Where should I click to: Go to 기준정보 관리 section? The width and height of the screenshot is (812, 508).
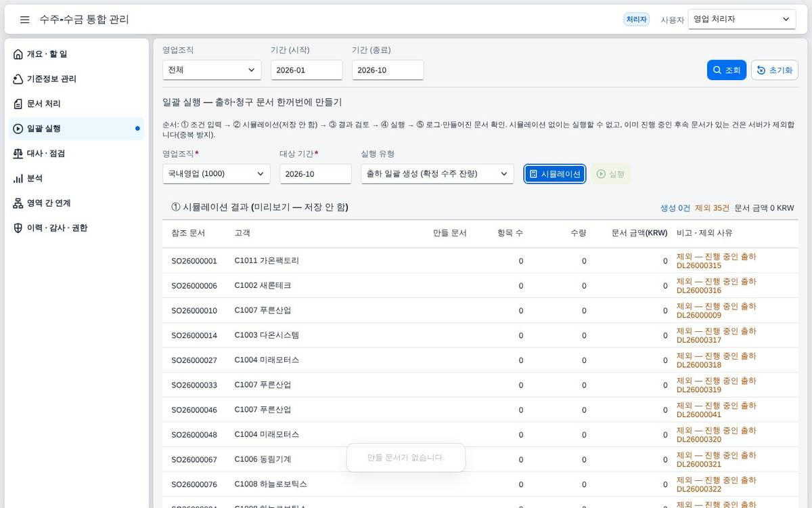click(76, 79)
